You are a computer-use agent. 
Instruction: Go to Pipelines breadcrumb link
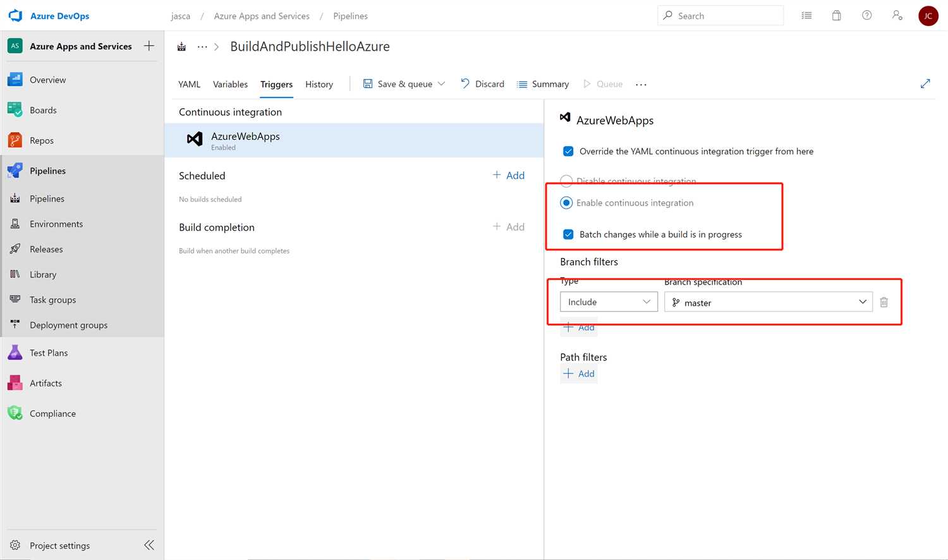pyautogui.click(x=351, y=16)
